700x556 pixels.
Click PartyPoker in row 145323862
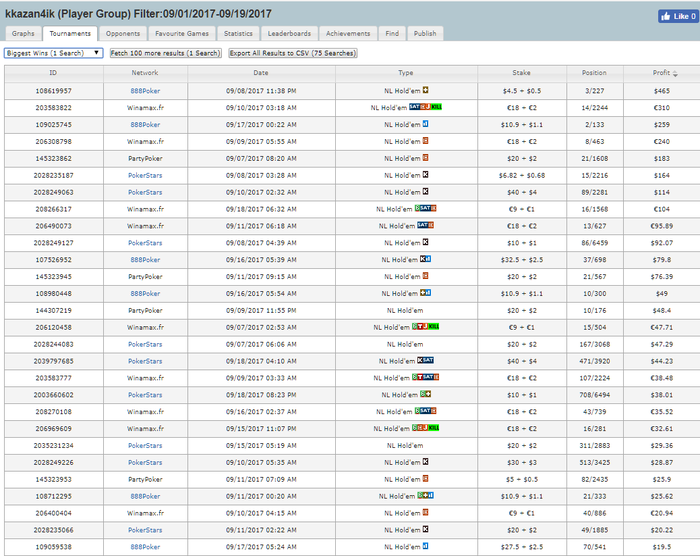(x=145, y=159)
